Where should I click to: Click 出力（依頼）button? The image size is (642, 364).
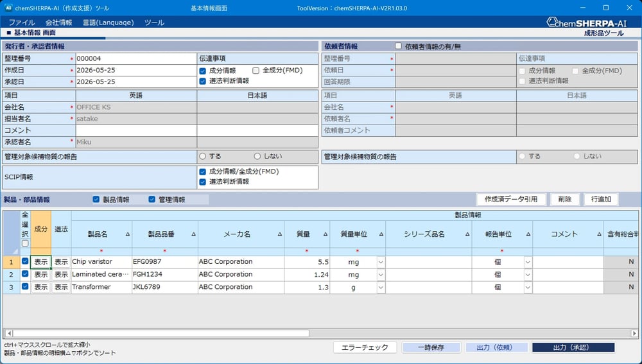[497, 347]
